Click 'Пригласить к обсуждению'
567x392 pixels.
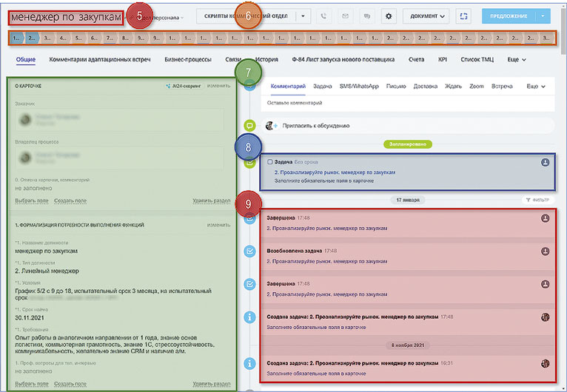click(x=315, y=126)
